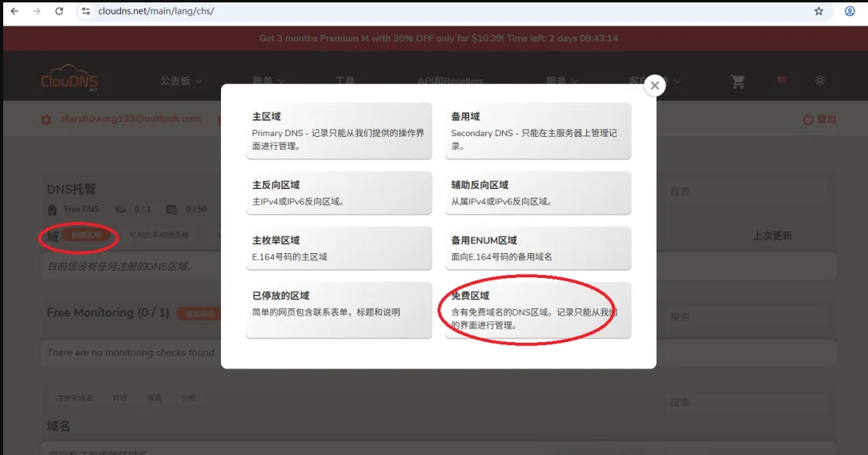Open starshowing123@outlook.com account link
The image size is (868, 455).
tap(131, 119)
